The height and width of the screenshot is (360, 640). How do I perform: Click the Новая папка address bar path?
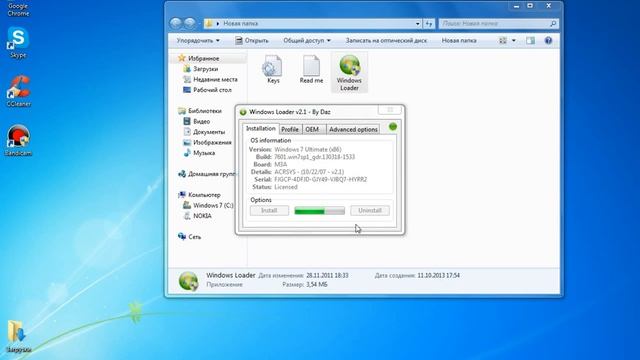pyautogui.click(x=240, y=24)
